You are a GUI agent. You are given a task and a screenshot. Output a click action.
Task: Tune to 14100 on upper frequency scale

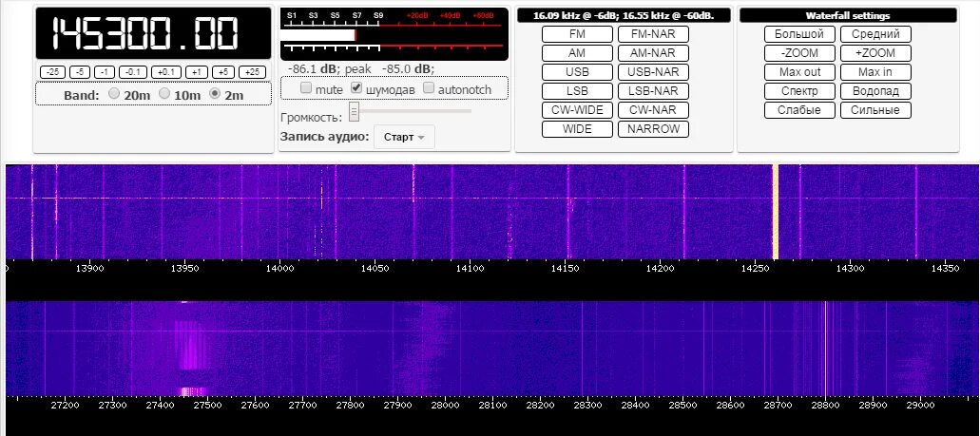pos(470,269)
